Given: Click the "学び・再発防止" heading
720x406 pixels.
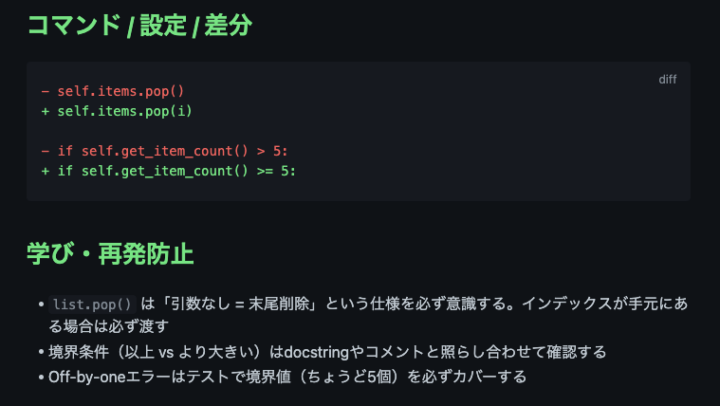Looking at the screenshot, I should click(110, 253).
